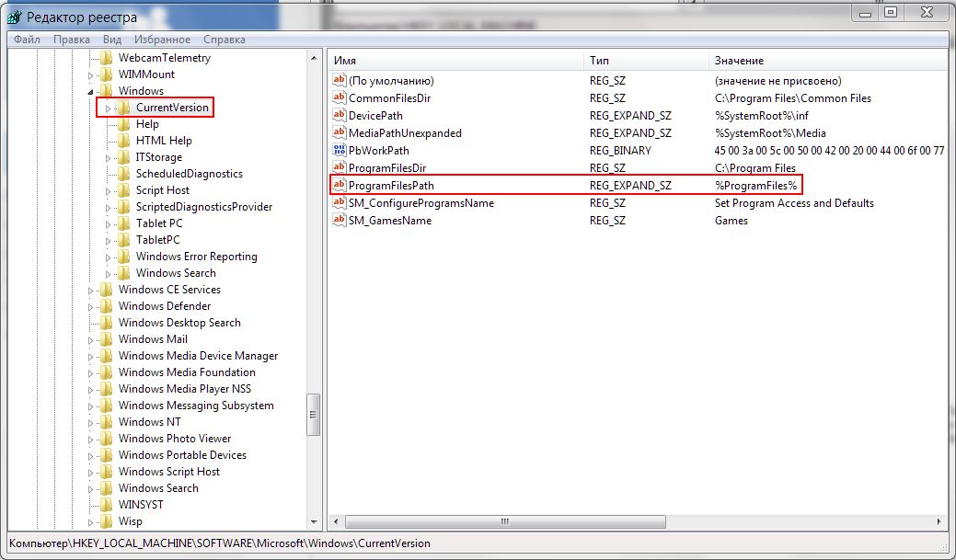Image resolution: width=956 pixels, height=560 pixels.
Task: Click the Script Host folder icon under Windows
Action: (x=124, y=190)
